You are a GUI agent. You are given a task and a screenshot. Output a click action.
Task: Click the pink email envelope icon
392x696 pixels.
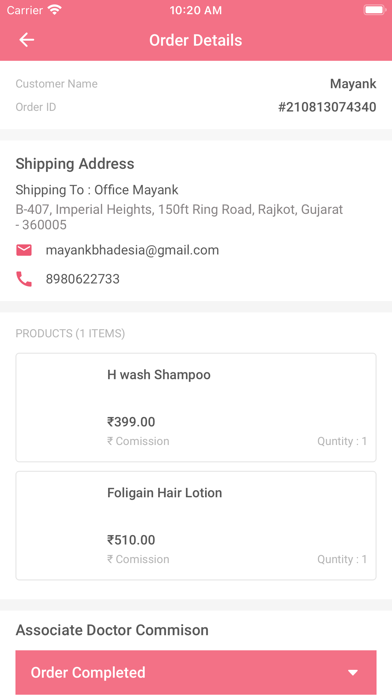pyautogui.click(x=24, y=250)
